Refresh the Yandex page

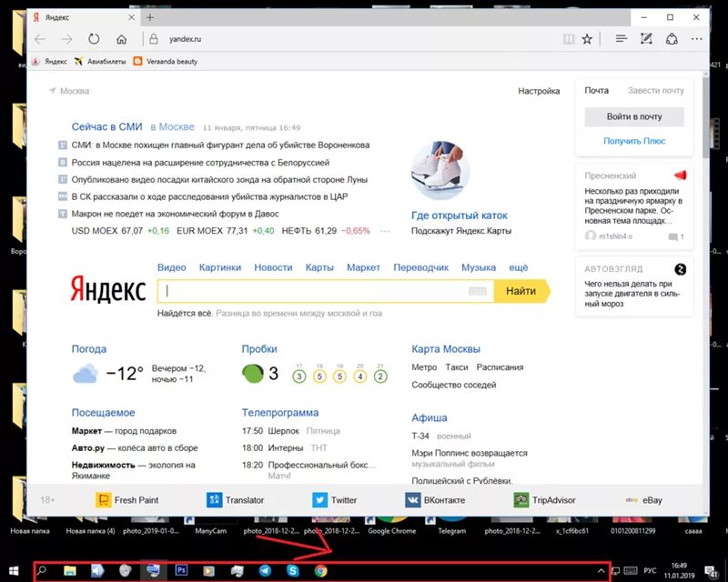(x=94, y=39)
